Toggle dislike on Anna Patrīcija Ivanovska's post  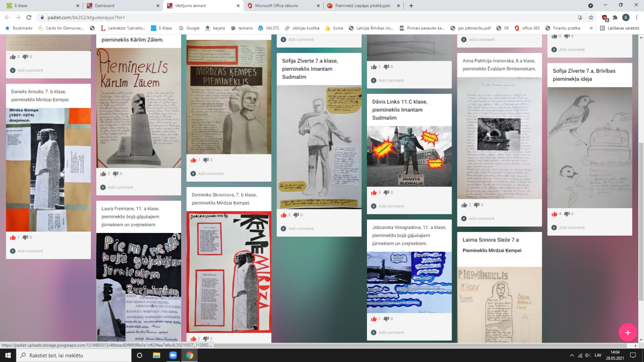(x=477, y=205)
